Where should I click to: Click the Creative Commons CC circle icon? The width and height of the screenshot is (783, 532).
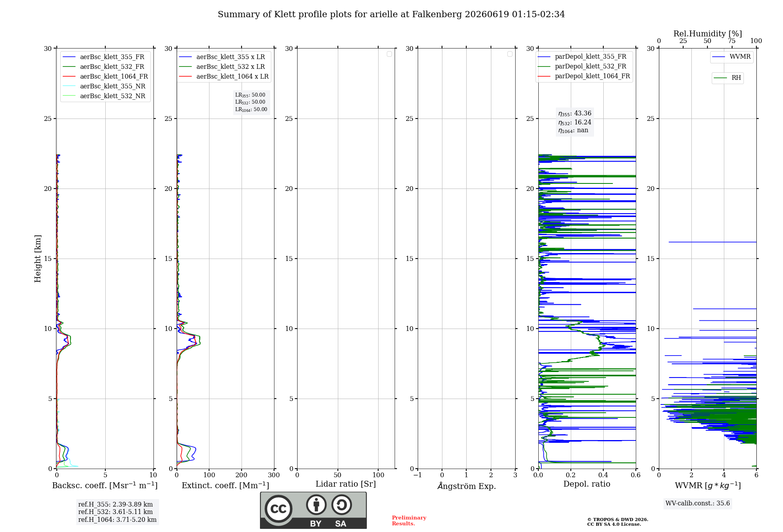pos(278,509)
